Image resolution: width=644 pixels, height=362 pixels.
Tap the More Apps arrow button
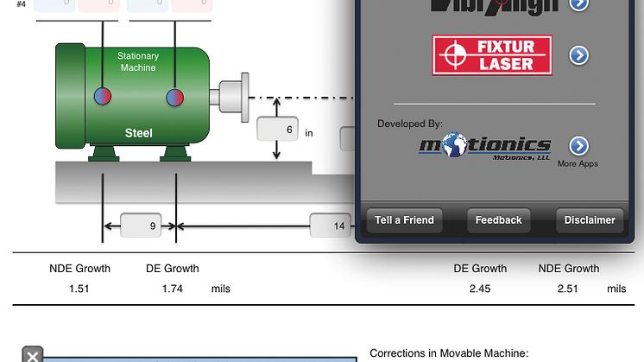(578, 145)
